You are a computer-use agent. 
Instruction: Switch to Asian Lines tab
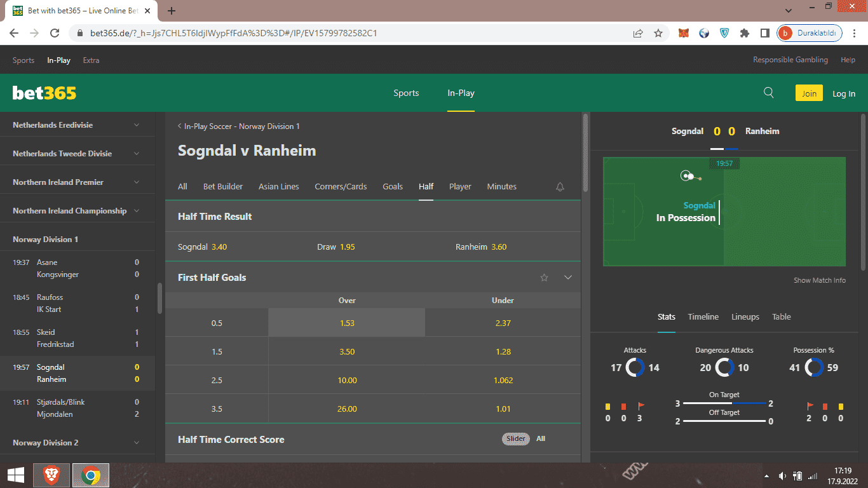click(278, 187)
